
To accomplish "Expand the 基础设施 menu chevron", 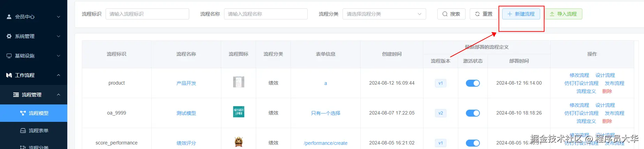I will pos(59,56).
